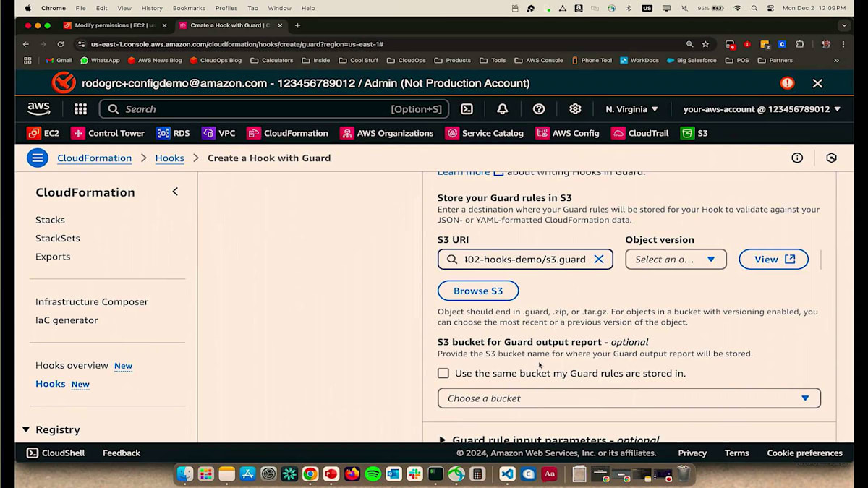Open the Profiles menu in menu bar
Image resolution: width=868 pixels, height=488 pixels.
coord(226,8)
